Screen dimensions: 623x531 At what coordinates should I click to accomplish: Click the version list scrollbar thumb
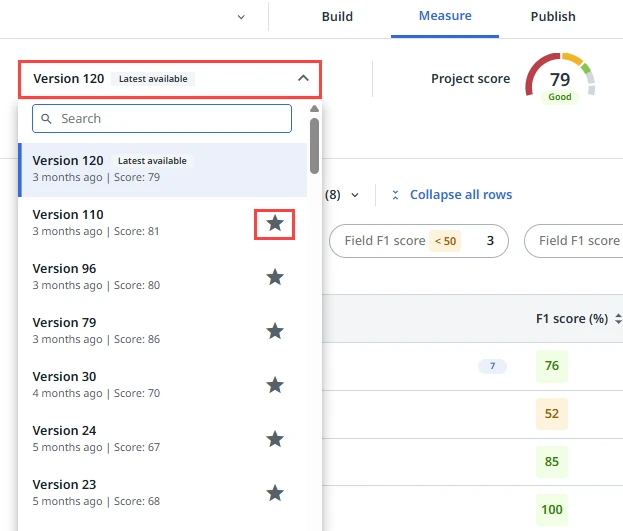point(315,145)
